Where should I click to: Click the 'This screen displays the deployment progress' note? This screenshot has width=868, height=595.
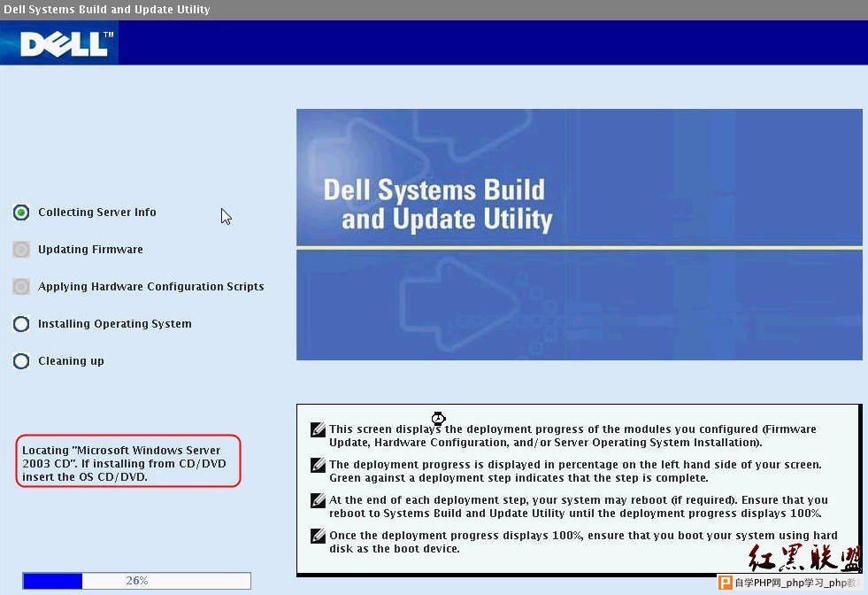pyautogui.click(x=572, y=436)
